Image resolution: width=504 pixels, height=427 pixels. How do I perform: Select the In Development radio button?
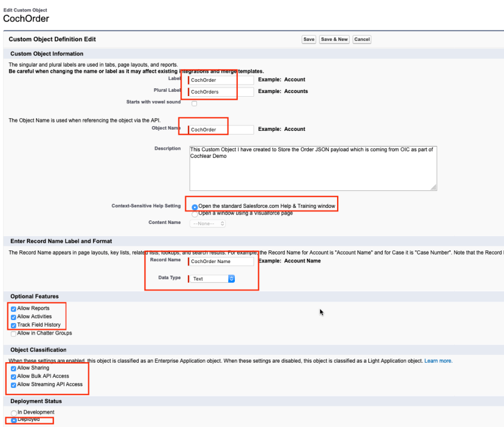click(14, 413)
